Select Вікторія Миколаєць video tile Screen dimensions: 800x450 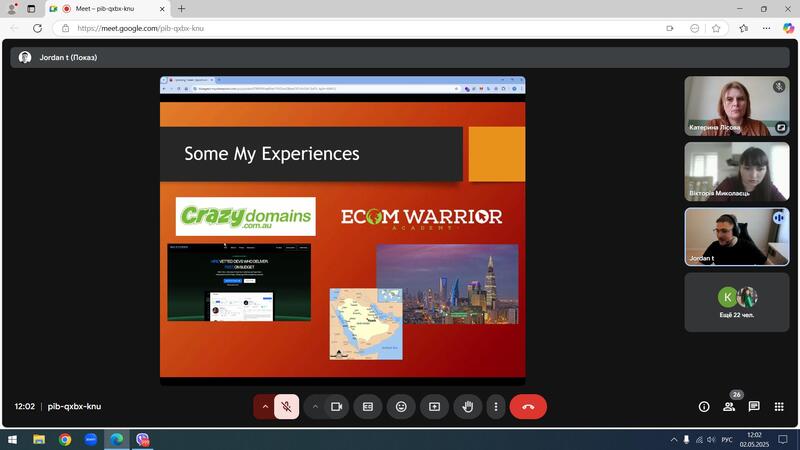[x=737, y=171]
